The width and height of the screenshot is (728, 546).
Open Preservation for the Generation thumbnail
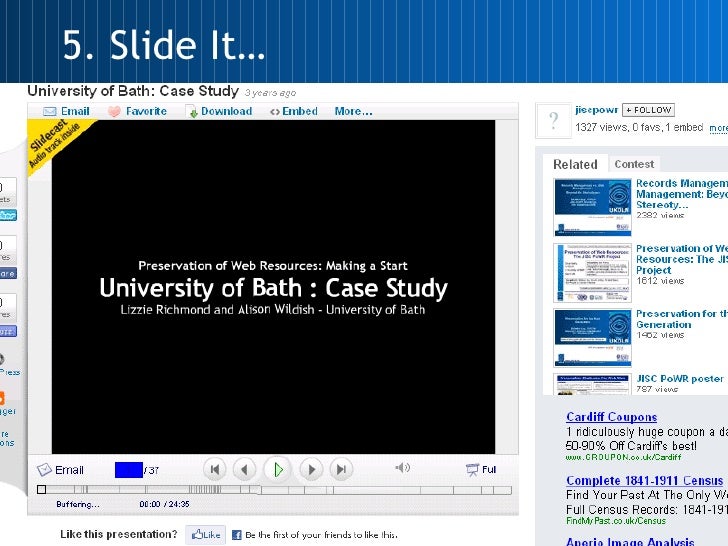coord(592,338)
